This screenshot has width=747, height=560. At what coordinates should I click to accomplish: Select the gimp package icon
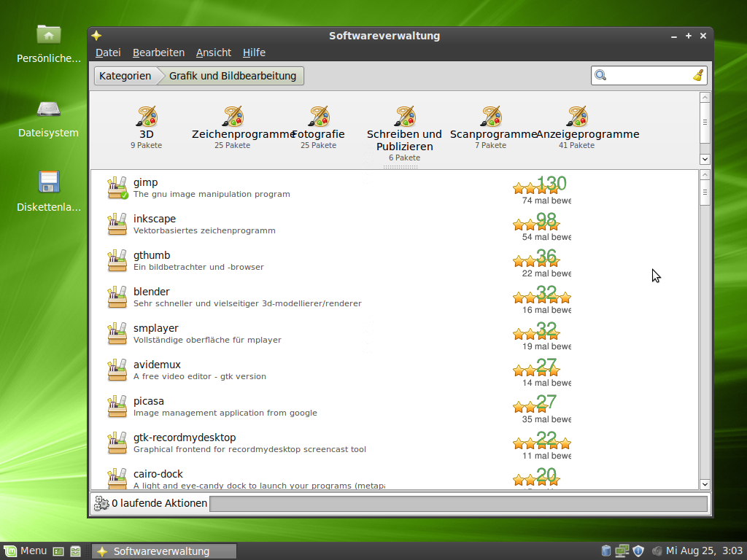117,187
